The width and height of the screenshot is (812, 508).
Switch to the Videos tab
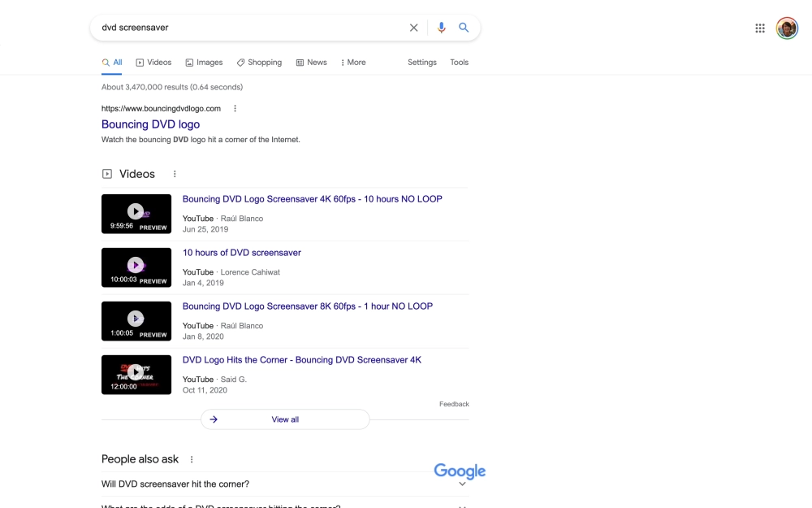click(x=153, y=63)
